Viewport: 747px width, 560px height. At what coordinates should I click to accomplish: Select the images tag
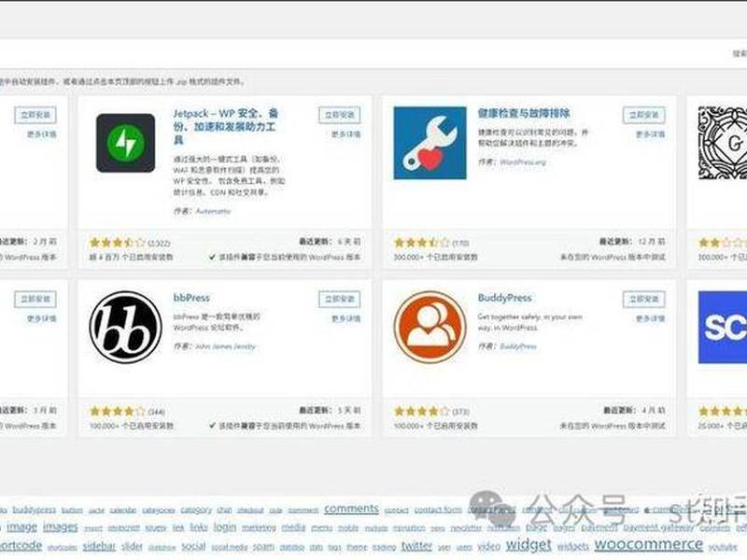tap(61, 526)
